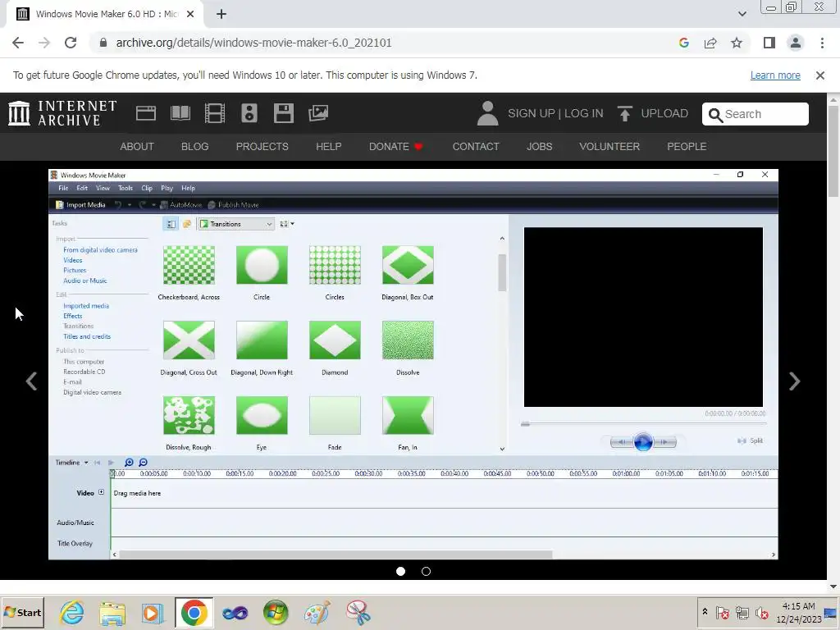The width and height of the screenshot is (840, 630).
Task: Open Windows Media Player on taskbar
Action: [153, 612]
